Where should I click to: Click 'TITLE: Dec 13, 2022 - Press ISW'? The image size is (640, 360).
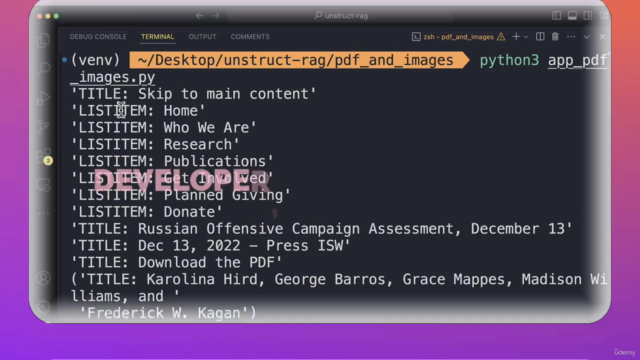(211, 246)
